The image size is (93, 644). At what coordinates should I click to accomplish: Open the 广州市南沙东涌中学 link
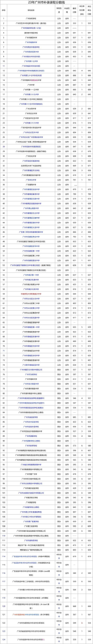pyautogui.click(x=31, y=280)
